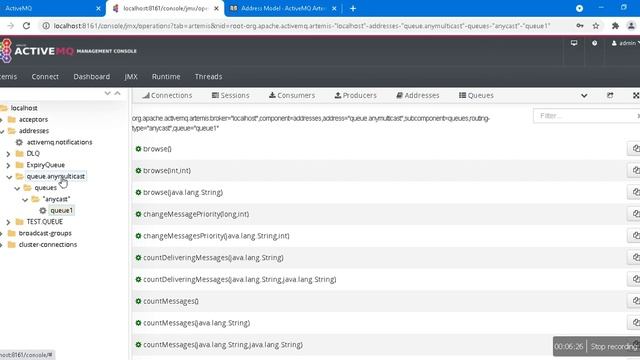Copy icon button for browse() row
Screen dimensions: 640x360
pyautogui.click(x=635, y=149)
